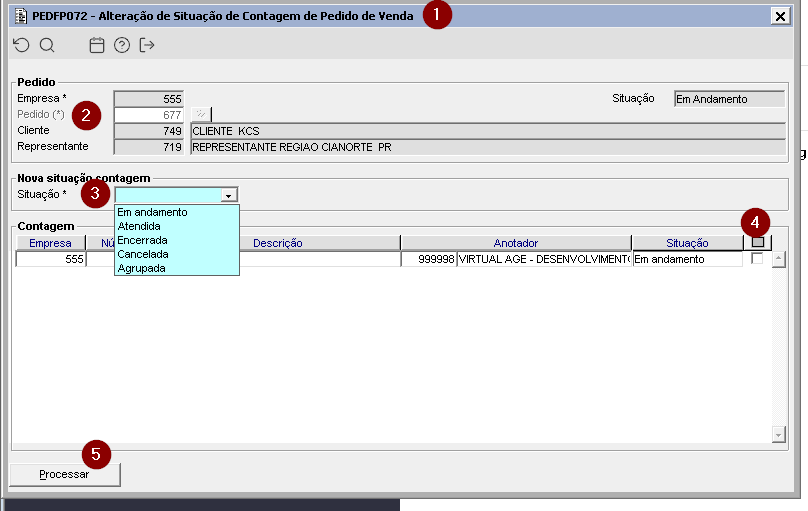Click REPRESENTANTE REGIAO CIANORTE PR field
The width and height of the screenshot is (808, 511).
(488, 147)
